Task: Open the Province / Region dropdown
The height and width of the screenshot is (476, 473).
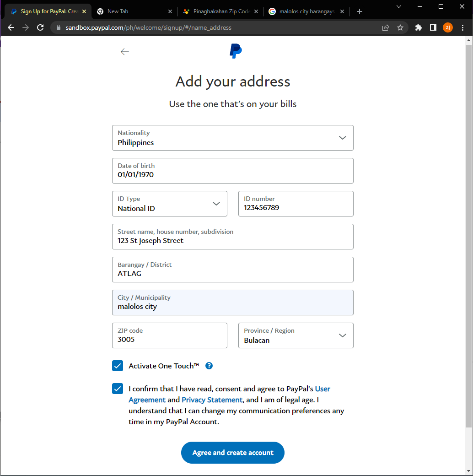Action: 342,335
